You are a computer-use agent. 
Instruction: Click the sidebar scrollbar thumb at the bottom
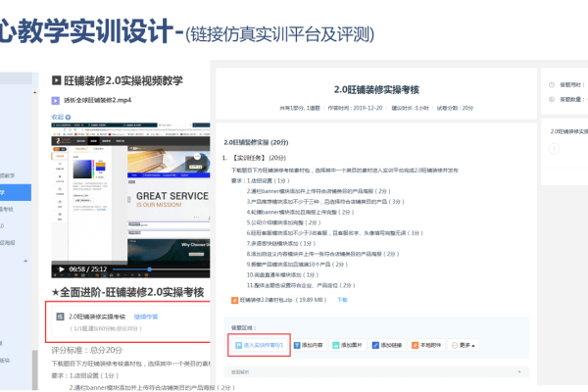pyautogui.click(x=35, y=369)
